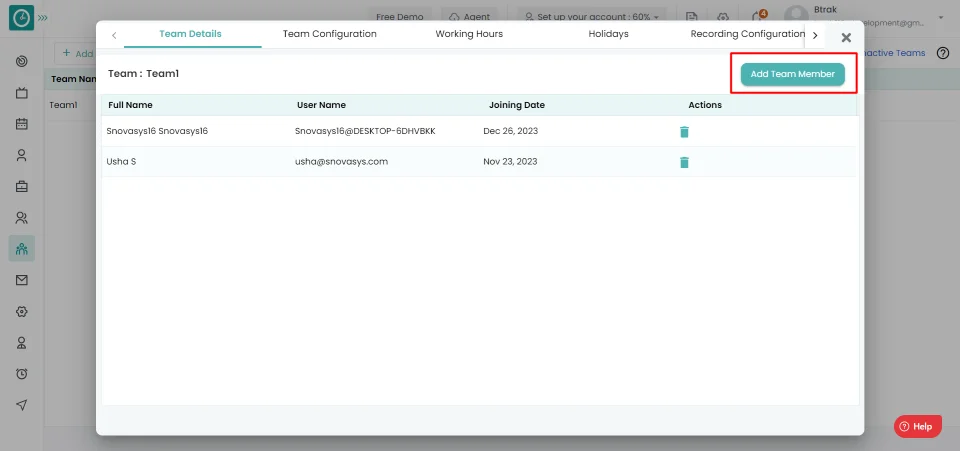Image resolution: width=960 pixels, height=451 pixels.
Task: Delete the Snovasys16 Snovasys16 team member
Action: pos(684,132)
